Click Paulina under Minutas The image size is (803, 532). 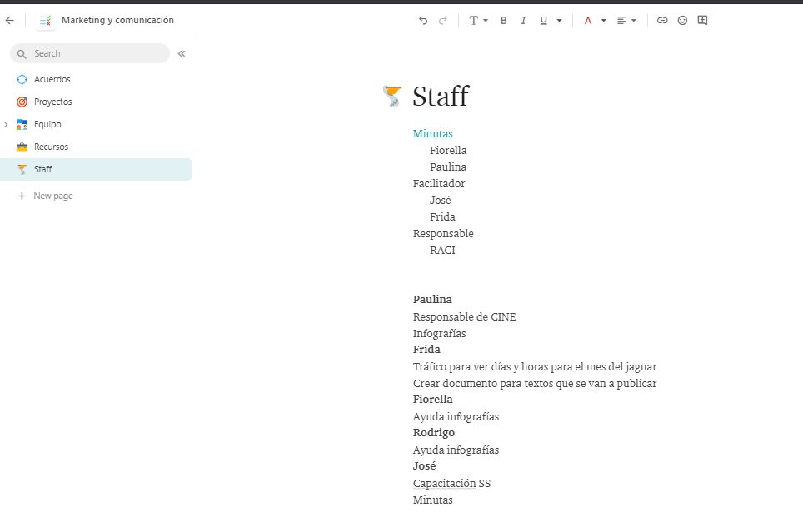[x=448, y=167]
